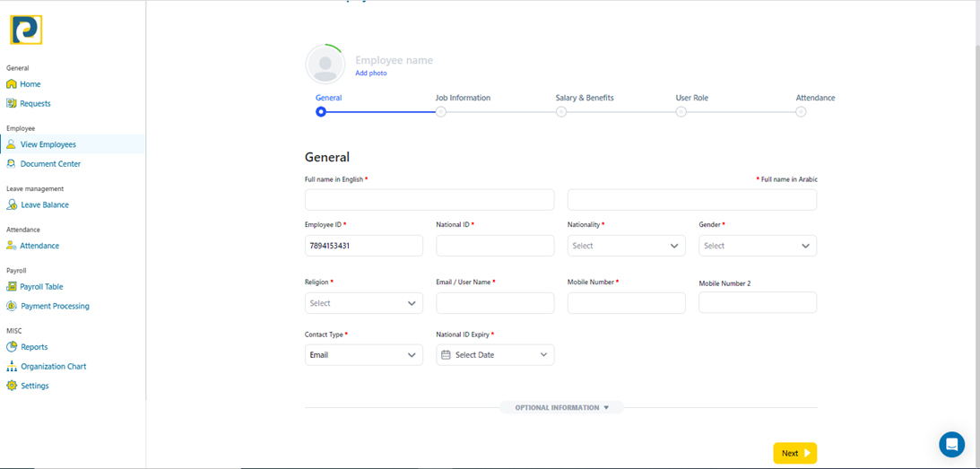980x469 pixels.
Task: Click the Document Center sidebar icon
Action: click(x=12, y=164)
